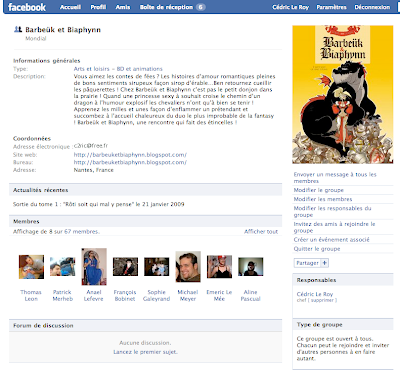Viewport: 400px width, 370px height.
Task: Open Cédric Le Roy under Responsables
Action: click(x=315, y=294)
